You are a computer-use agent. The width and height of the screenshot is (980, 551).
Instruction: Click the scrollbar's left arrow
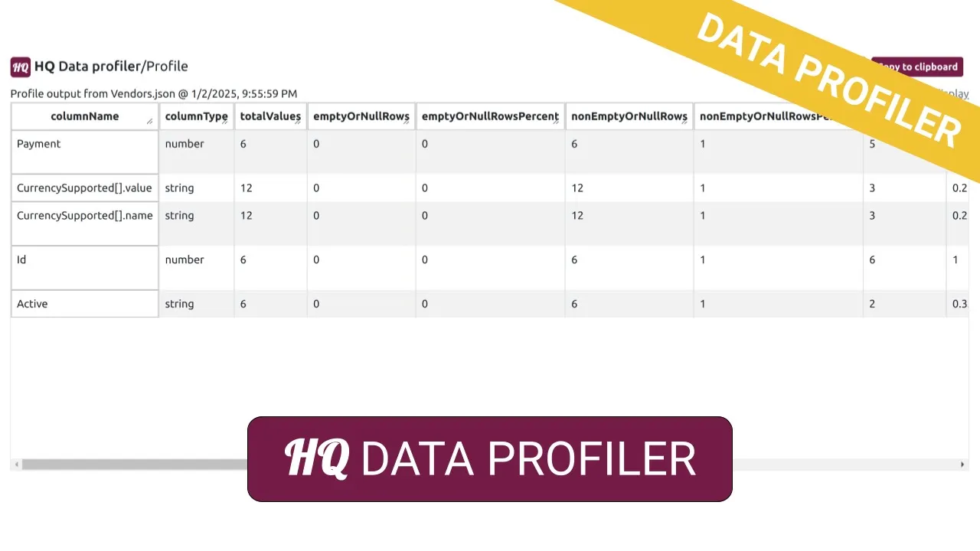coord(15,465)
